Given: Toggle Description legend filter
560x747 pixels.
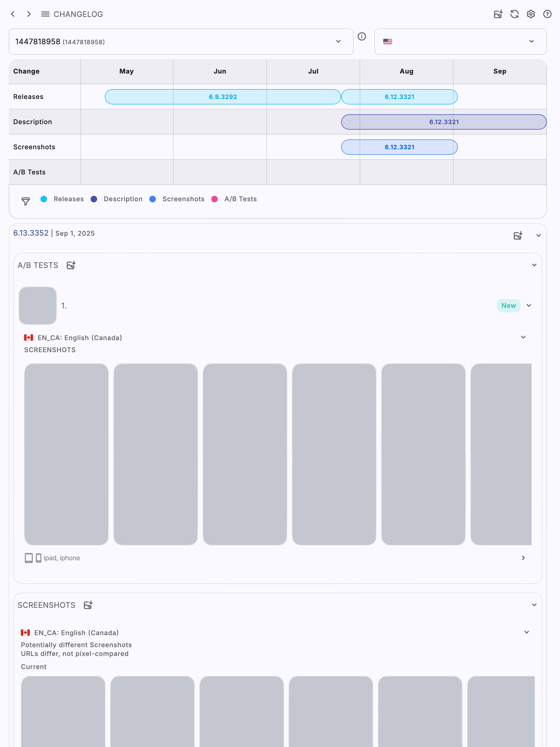Looking at the screenshot, I should point(116,199).
